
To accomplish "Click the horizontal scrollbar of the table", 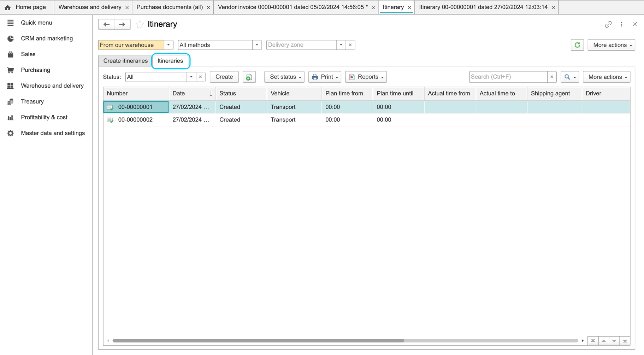I will pyautogui.click(x=258, y=341).
